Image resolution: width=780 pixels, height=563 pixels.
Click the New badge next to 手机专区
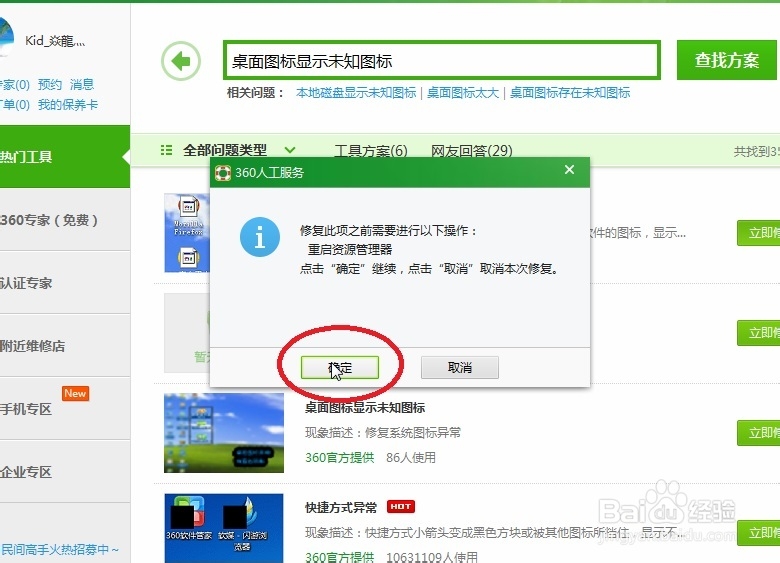tap(75, 393)
